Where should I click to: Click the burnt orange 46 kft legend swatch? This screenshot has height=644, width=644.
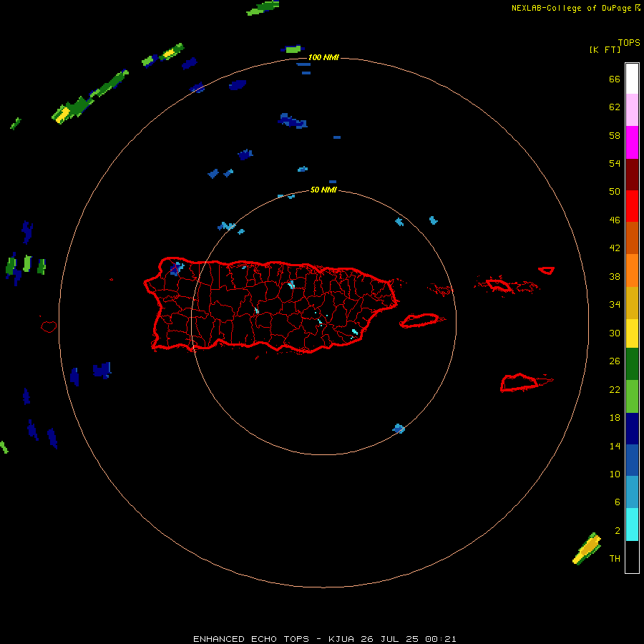pyautogui.click(x=632, y=238)
